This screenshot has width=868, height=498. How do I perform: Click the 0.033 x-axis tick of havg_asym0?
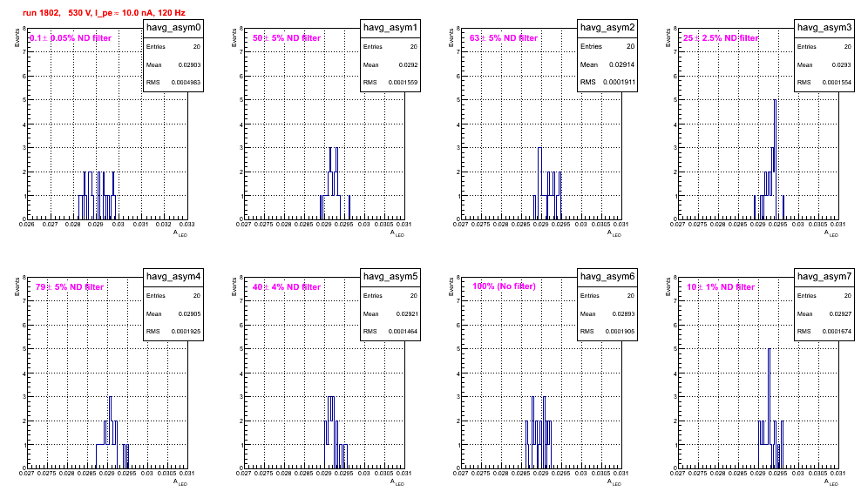pos(186,224)
